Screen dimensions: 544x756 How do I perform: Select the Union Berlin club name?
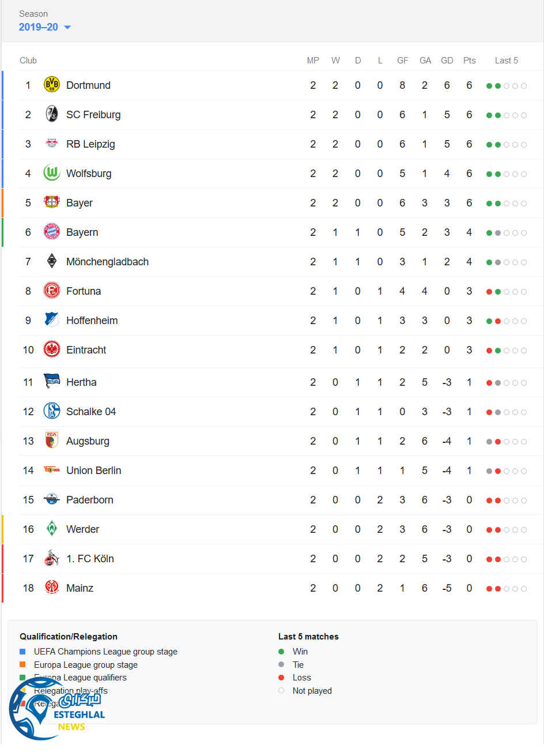coord(93,471)
